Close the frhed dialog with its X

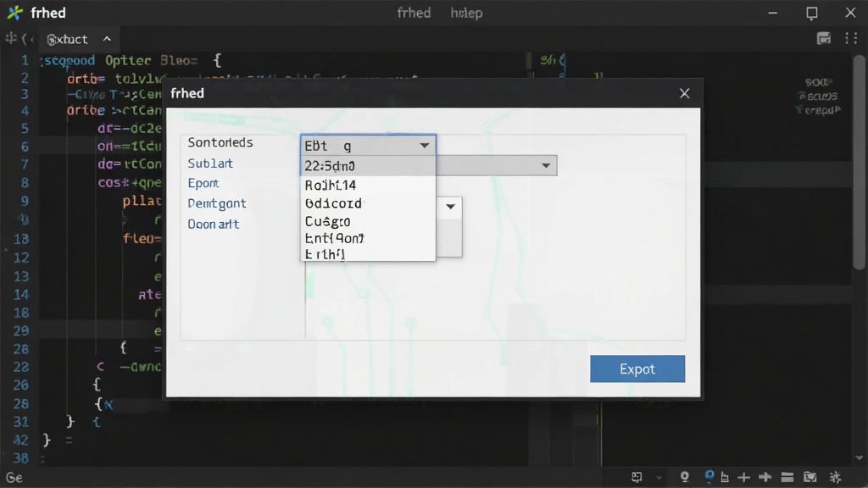click(x=685, y=93)
